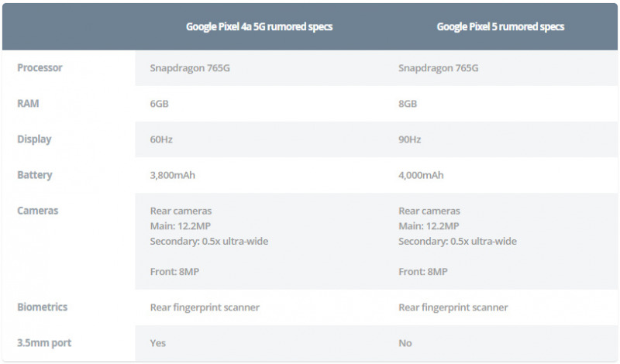Click the 3.5mm port row label
This screenshot has width=620, height=364.
[x=44, y=342]
